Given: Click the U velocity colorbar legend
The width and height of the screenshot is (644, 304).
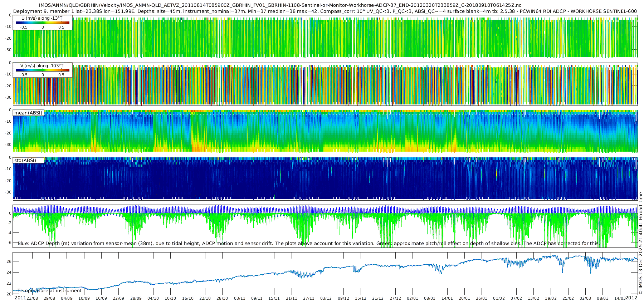Looking at the screenshot, I should 43,23.
